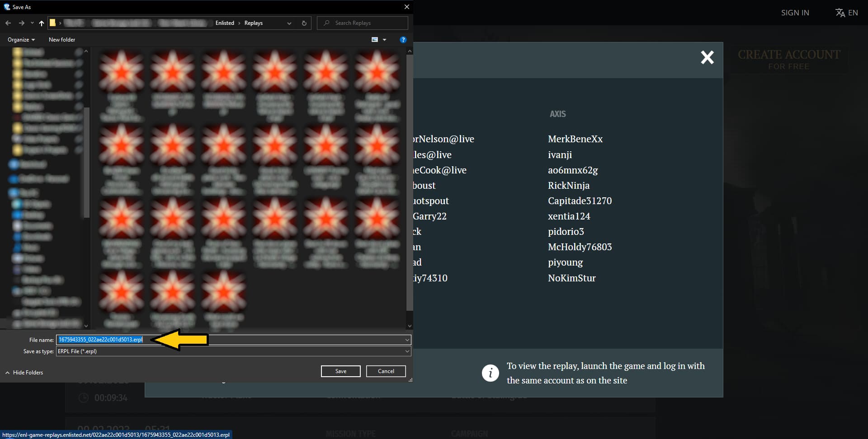Open the Help question mark icon
Viewport: 868px width, 439px height.
403,40
